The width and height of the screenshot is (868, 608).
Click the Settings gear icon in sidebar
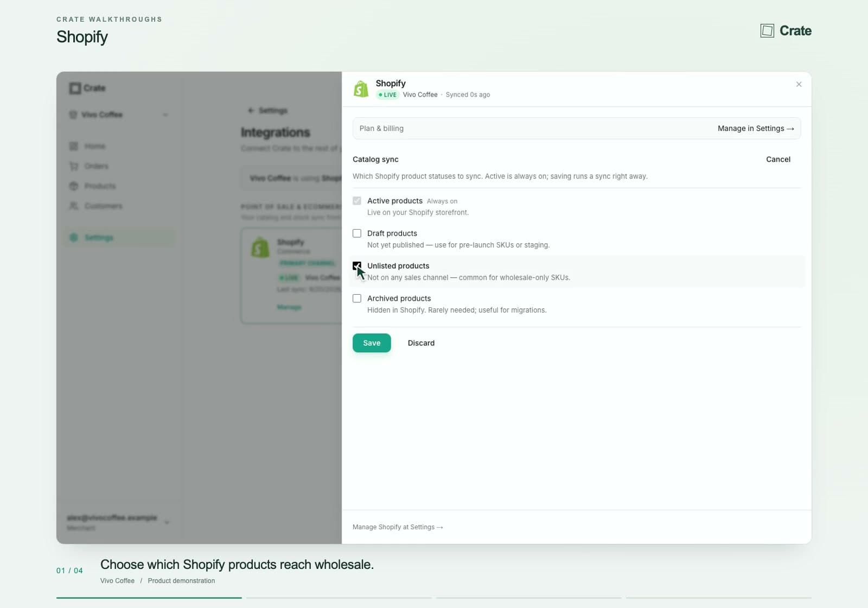point(74,237)
